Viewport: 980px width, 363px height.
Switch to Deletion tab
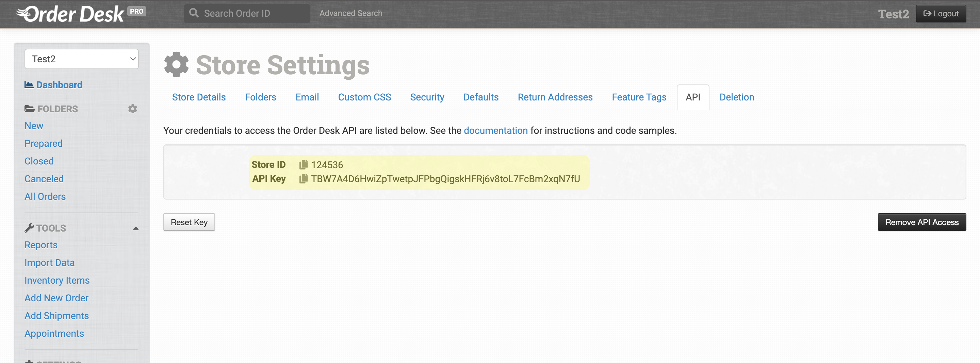(736, 97)
